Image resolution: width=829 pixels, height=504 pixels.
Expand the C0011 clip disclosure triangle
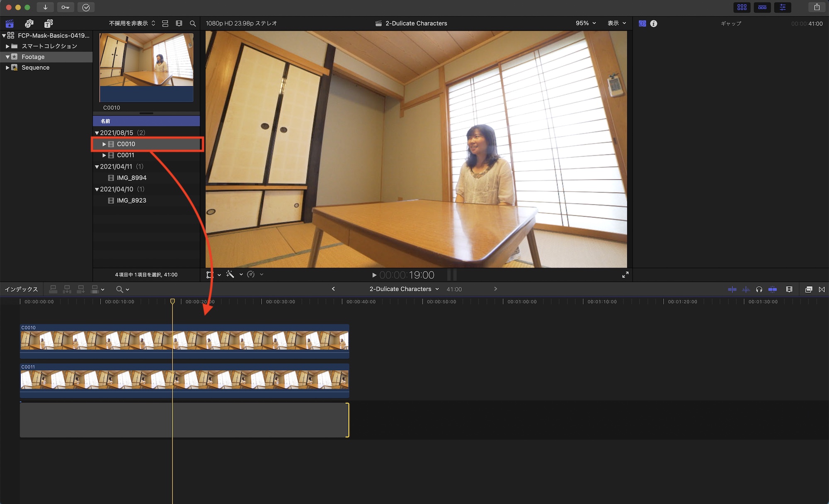click(104, 155)
